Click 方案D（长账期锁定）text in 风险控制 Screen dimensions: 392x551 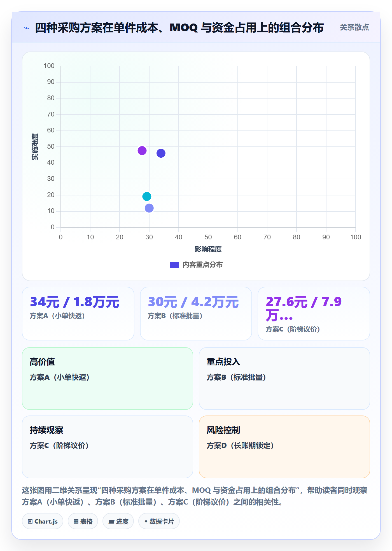[x=240, y=445]
